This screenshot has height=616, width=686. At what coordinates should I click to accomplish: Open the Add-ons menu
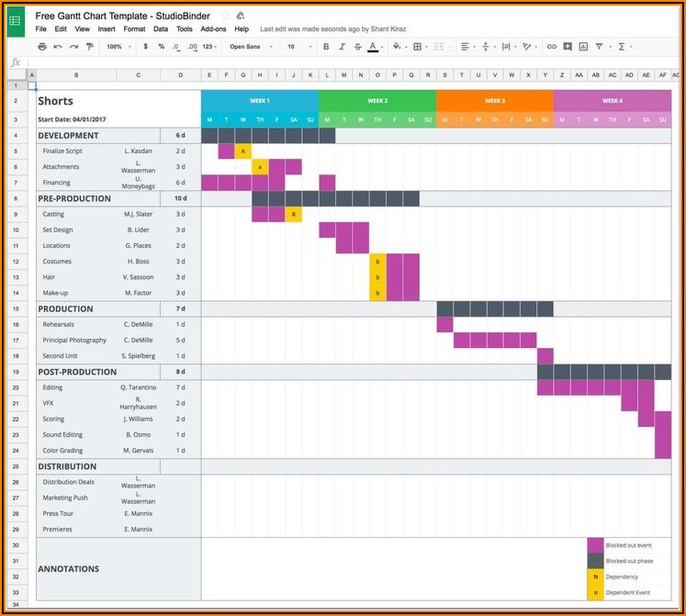213,29
